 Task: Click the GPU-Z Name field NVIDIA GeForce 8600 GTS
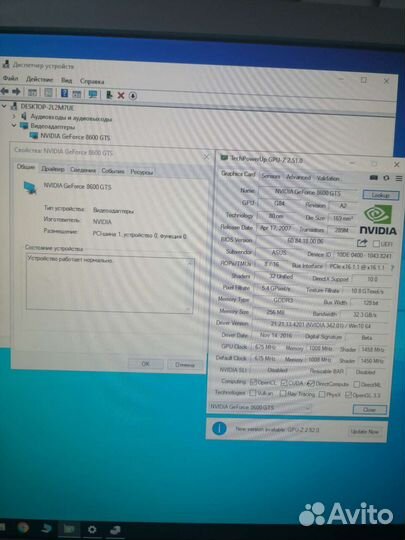(x=308, y=193)
